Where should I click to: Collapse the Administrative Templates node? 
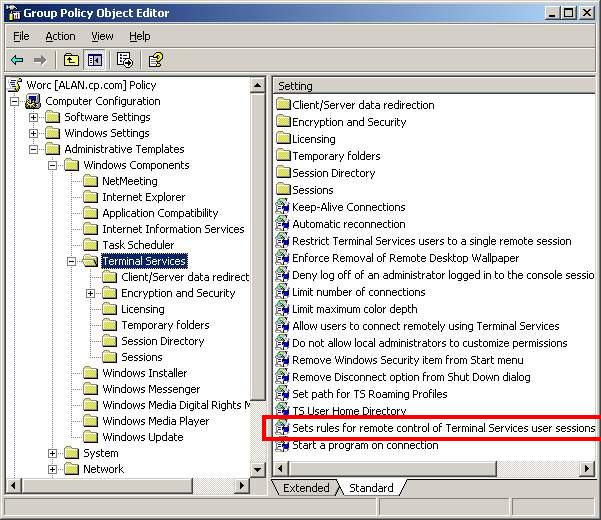pos(34,149)
